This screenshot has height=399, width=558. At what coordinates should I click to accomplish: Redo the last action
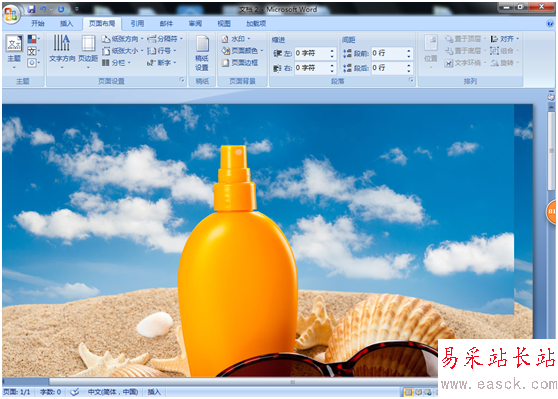coord(61,9)
